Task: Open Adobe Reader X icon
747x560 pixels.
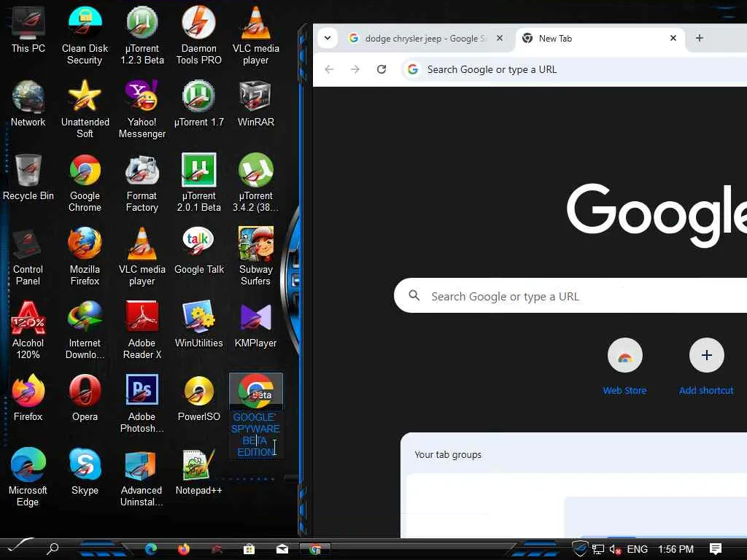Action: pos(142,330)
